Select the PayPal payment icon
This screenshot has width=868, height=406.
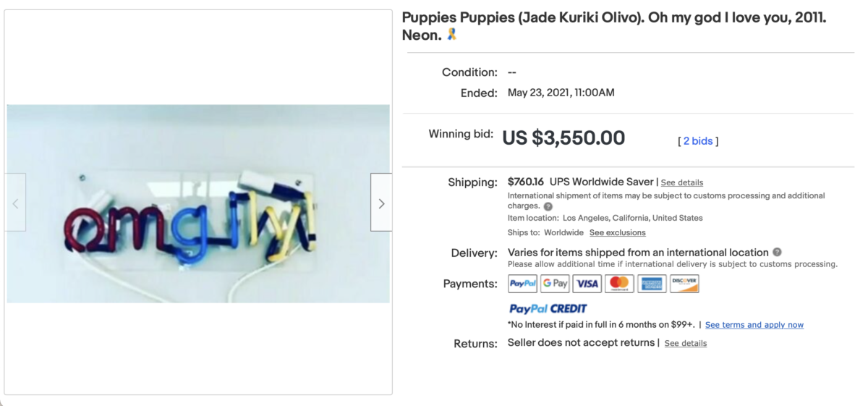point(522,284)
